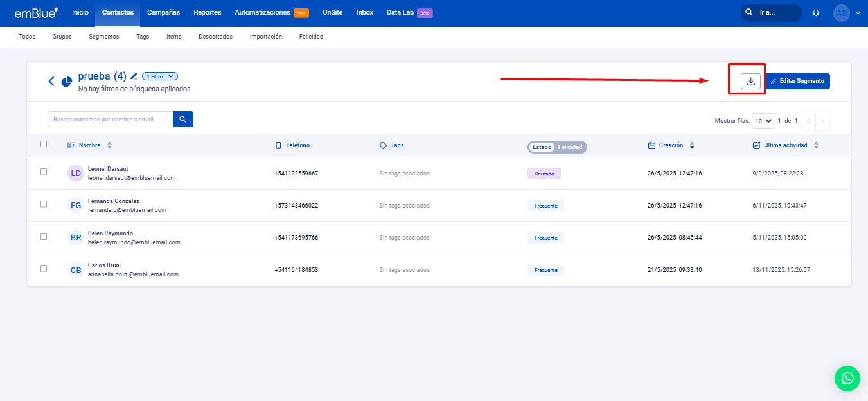Sort by Nombre column arrows
Viewport: 868px width, 401px height.
tap(109, 145)
